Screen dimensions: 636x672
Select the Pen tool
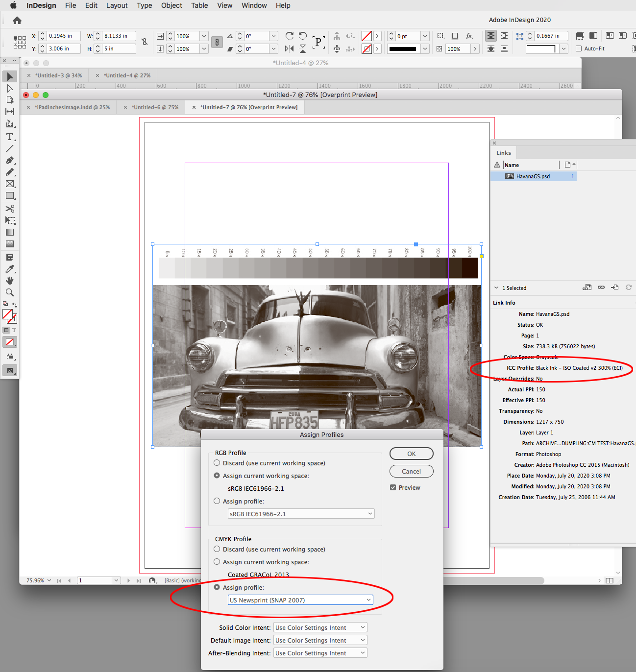click(10, 160)
